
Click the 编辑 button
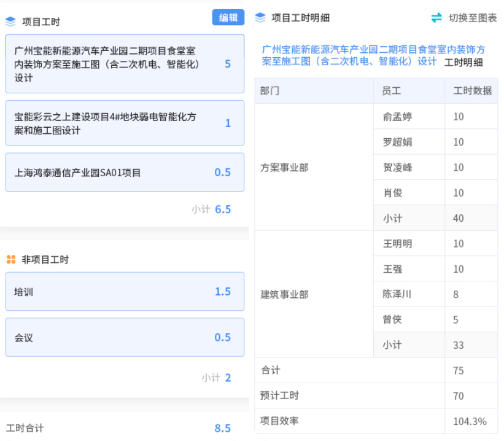click(x=228, y=17)
